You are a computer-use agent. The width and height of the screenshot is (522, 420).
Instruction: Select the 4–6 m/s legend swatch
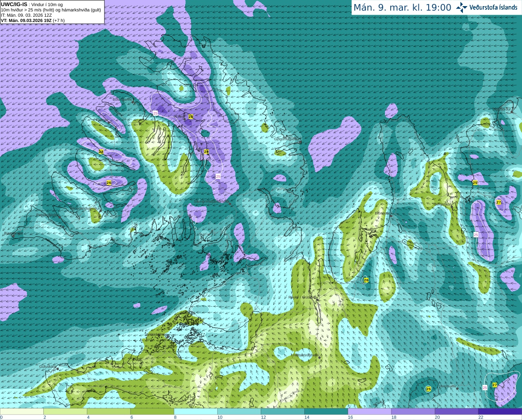108,411
